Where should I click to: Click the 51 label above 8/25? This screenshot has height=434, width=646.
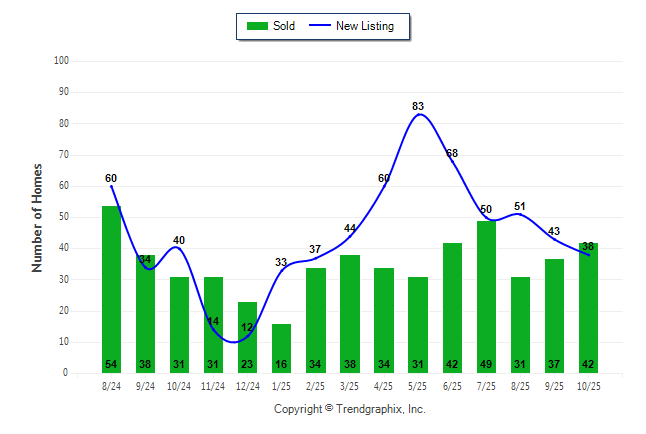point(520,206)
